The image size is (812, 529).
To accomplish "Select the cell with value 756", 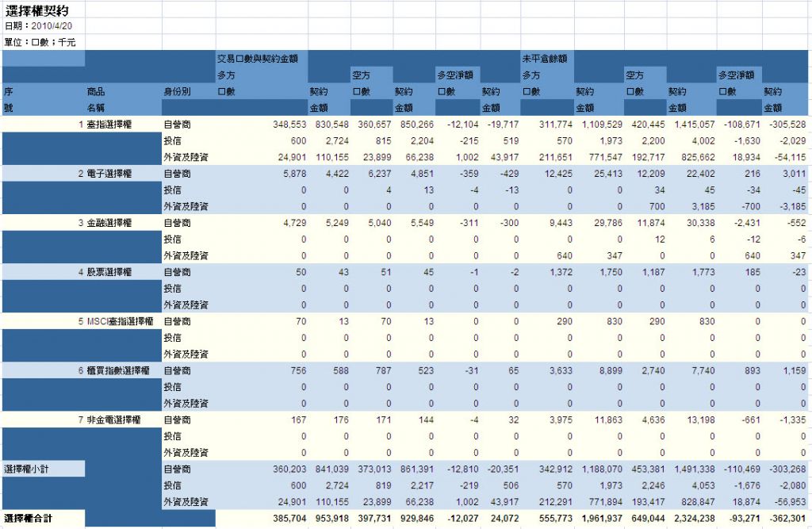I will pyautogui.click(x=298, y=370).
